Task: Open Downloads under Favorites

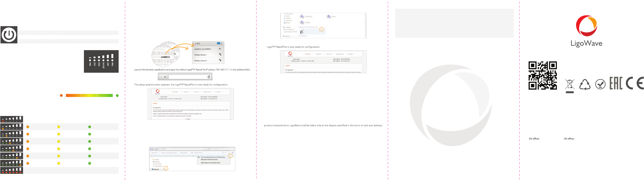Action: (x=157, y=164)
